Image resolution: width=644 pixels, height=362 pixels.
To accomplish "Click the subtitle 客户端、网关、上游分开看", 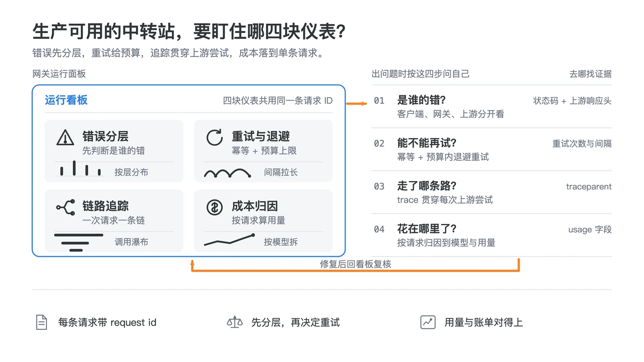I will tap(451, 114).
